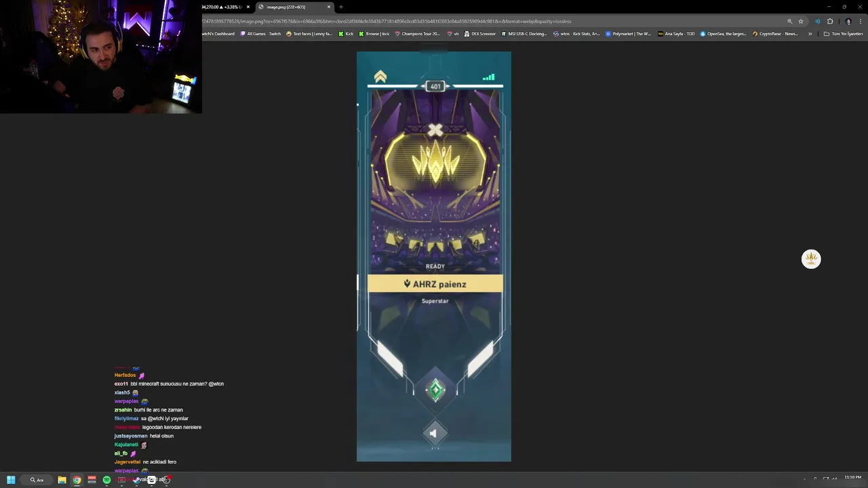This screenshot has width=868, height=488.
Task: Click chat username xiash5
Action: tap(122, 392)
